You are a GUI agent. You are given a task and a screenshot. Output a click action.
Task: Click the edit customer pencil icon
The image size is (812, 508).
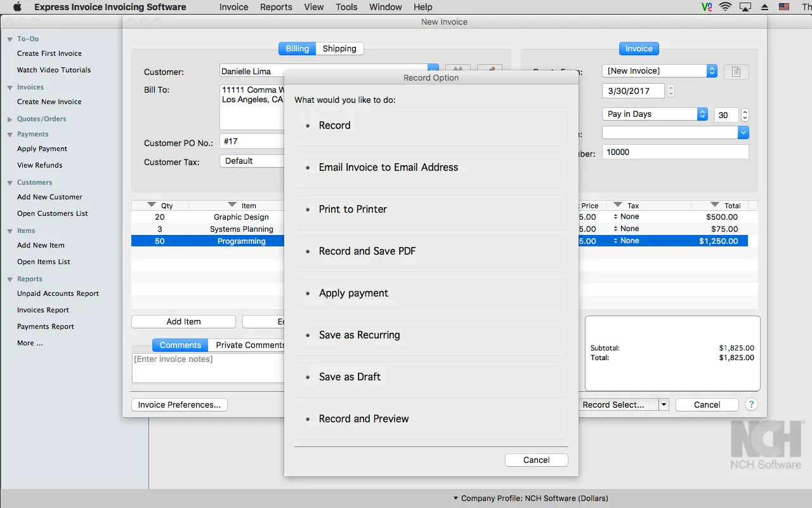tap(489, 69)
